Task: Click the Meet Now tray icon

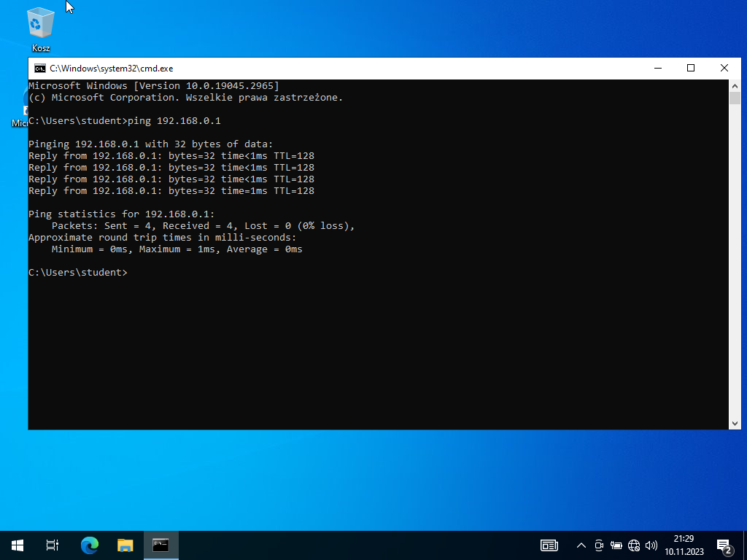Action: pyautogui.click(x=599, y=545)
